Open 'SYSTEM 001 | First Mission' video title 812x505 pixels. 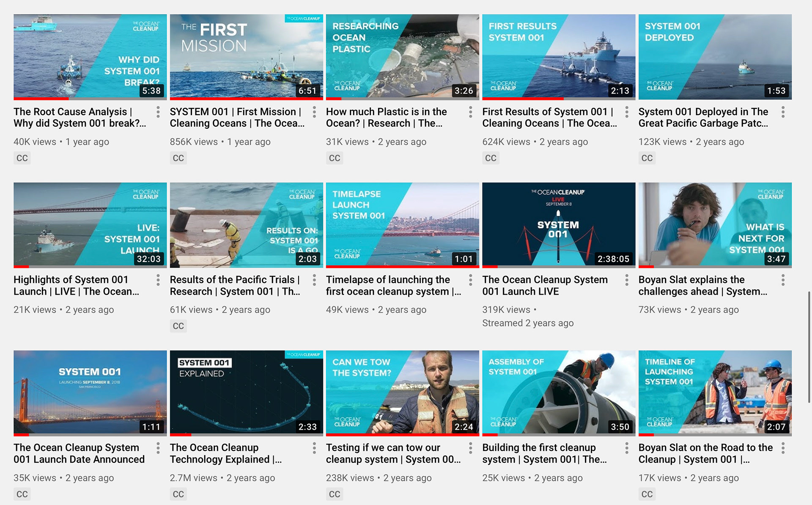click(237, 118)
